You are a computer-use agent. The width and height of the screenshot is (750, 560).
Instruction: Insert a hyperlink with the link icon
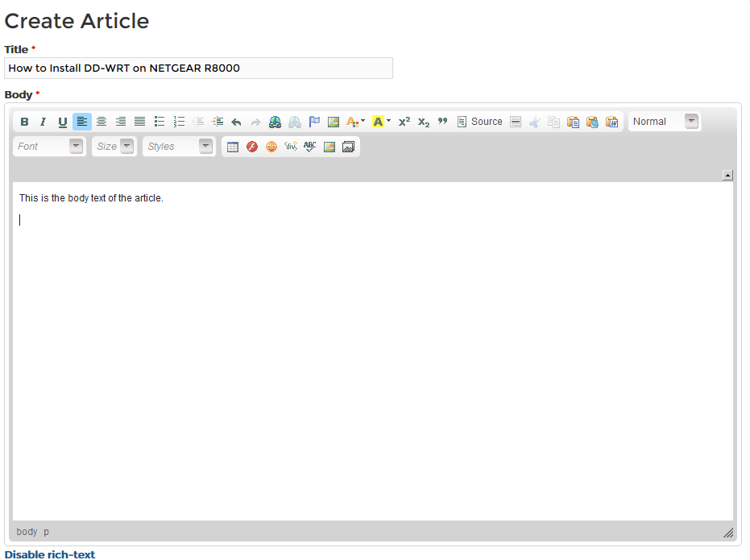(x=275, y=122)
